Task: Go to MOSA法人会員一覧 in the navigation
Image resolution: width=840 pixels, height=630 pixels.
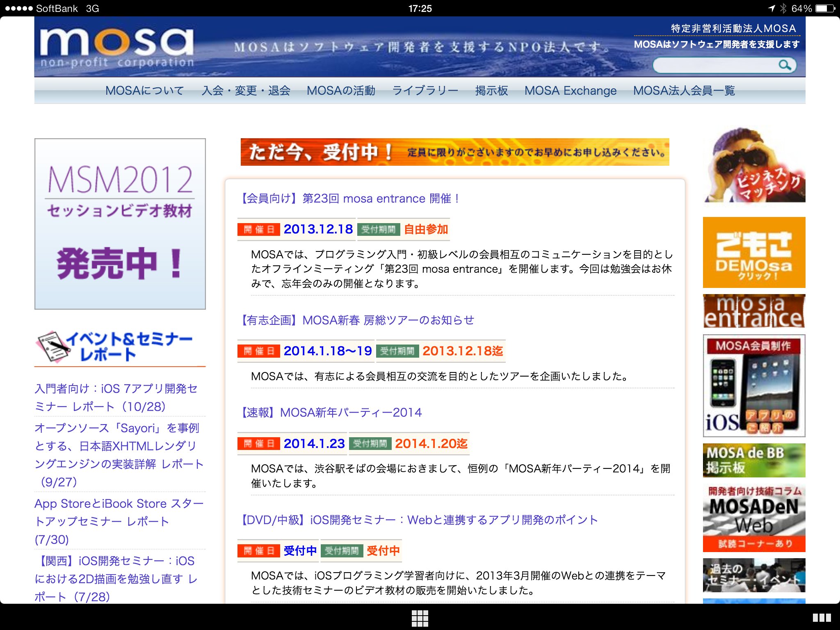Action: pos(684,91)
